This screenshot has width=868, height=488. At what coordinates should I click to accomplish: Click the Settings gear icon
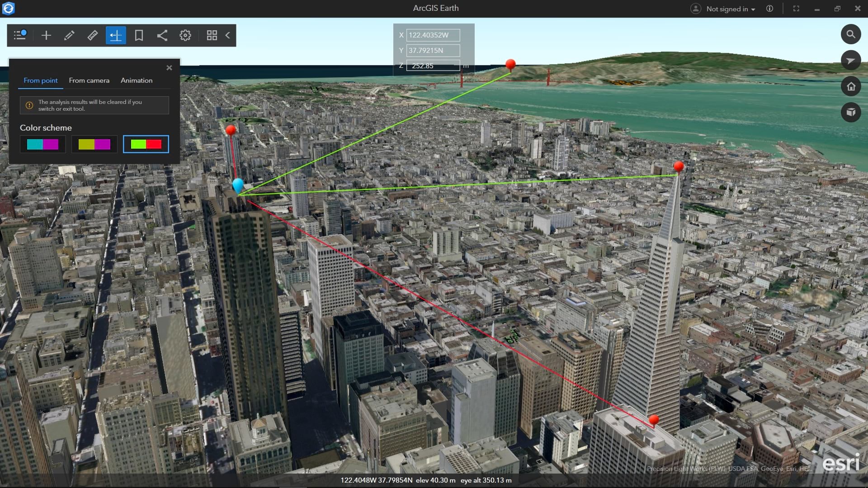pos(185,35)
